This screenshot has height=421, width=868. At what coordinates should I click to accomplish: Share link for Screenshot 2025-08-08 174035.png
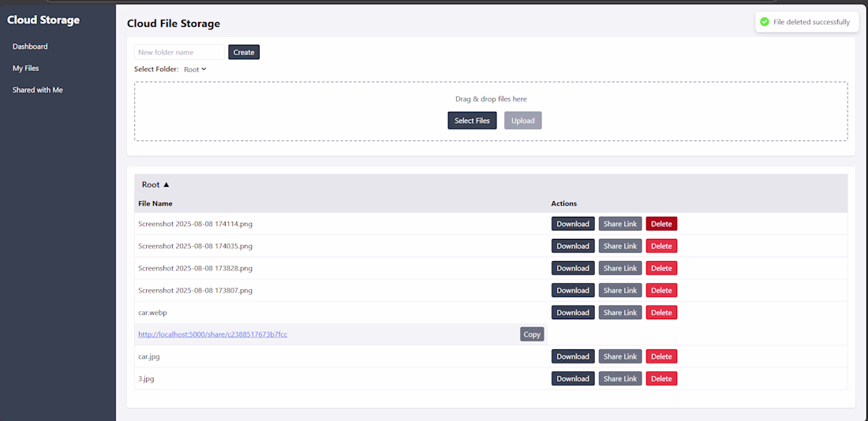[620, 246]
